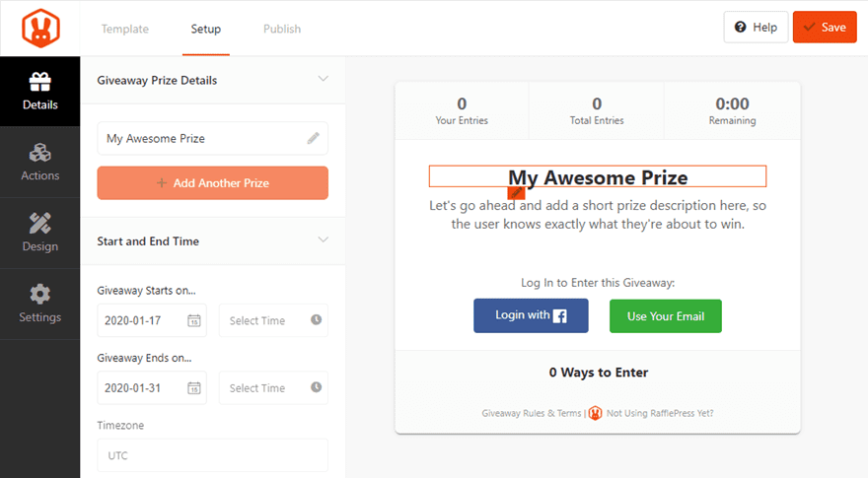Open the Design tools icon section
Viewport: 868px width, 478px height.
click(40, 234)
